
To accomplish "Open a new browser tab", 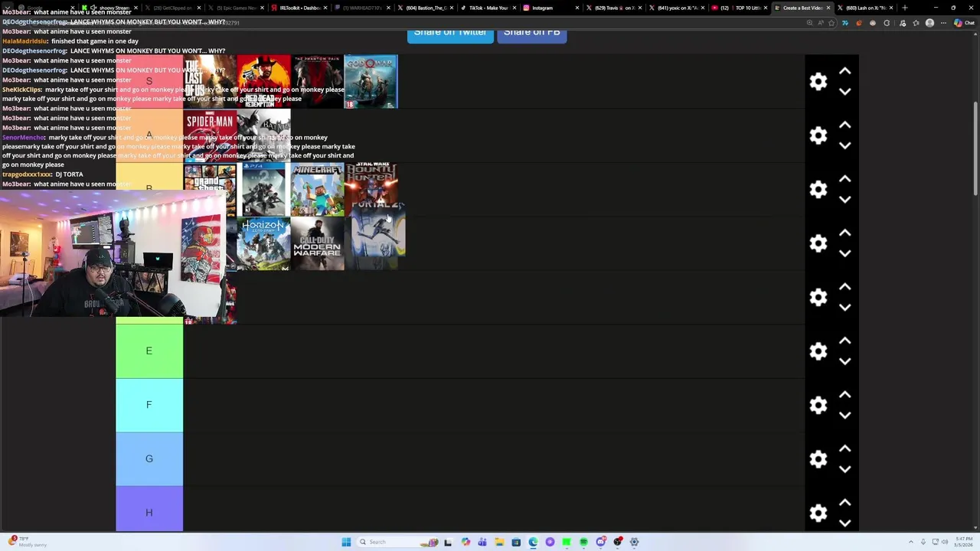I will (905, 8).
